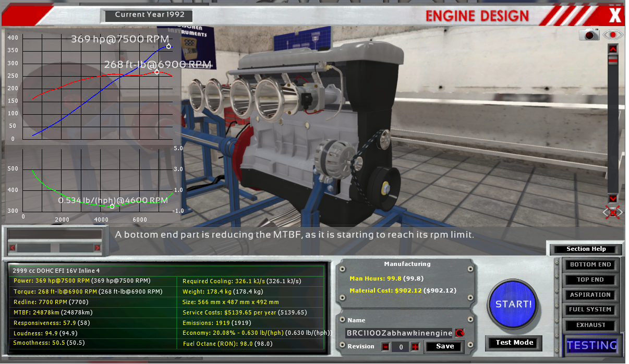This screenshot has height=364, width=629.
Task: Click the engine name input field
Action: [398, 333]
